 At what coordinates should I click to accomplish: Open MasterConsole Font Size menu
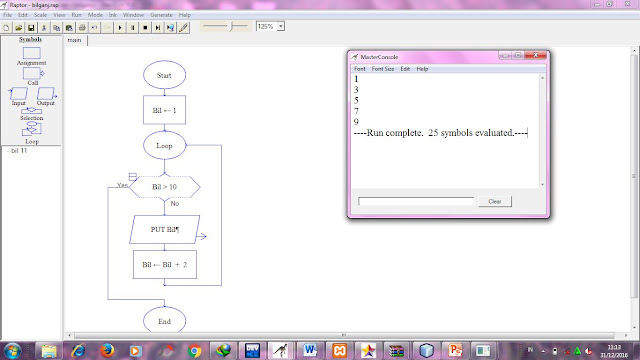[383, 69]
